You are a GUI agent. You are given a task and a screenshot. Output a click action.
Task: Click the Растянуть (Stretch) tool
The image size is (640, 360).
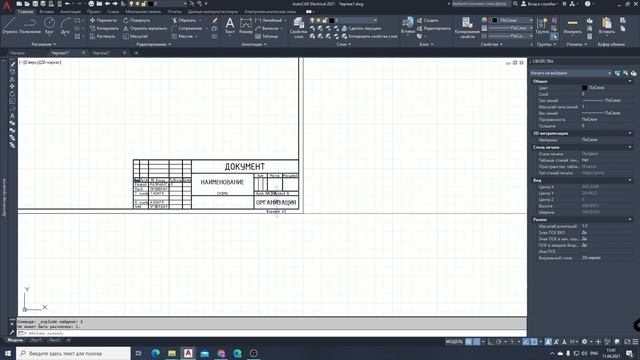[x=102, y=36]
